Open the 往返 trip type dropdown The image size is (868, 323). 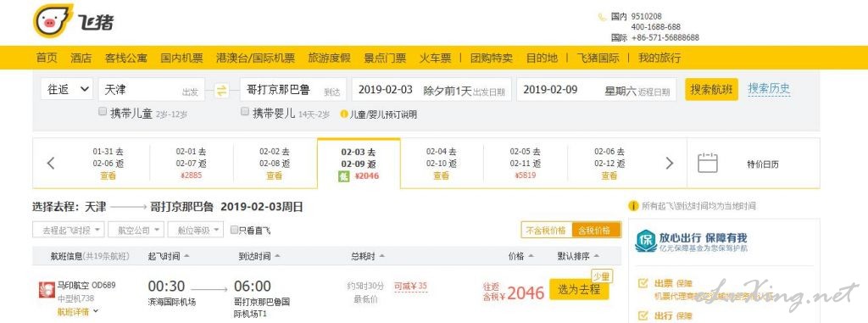click(66, 89)
